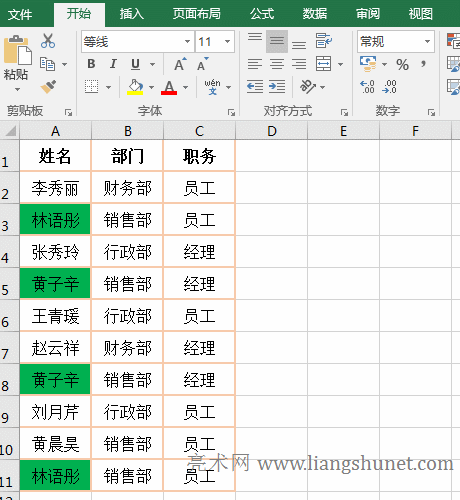Click the Increase Decimal icon

point(367,87)
